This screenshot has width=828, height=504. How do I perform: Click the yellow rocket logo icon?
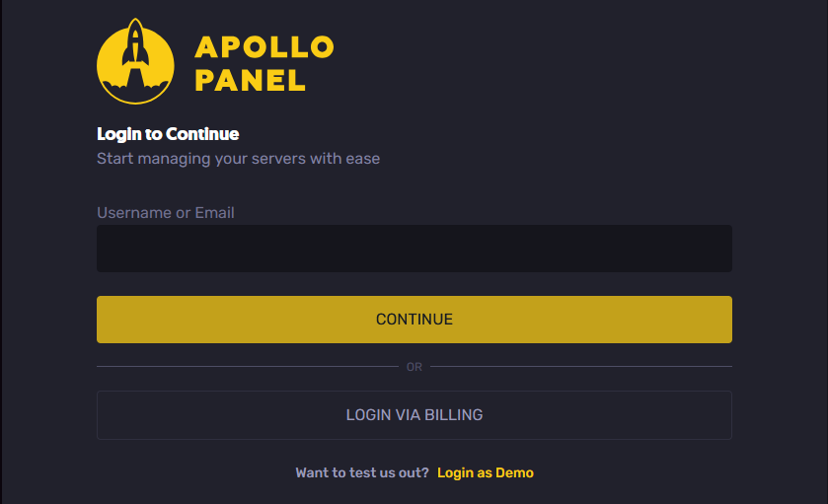pos(135,61)
